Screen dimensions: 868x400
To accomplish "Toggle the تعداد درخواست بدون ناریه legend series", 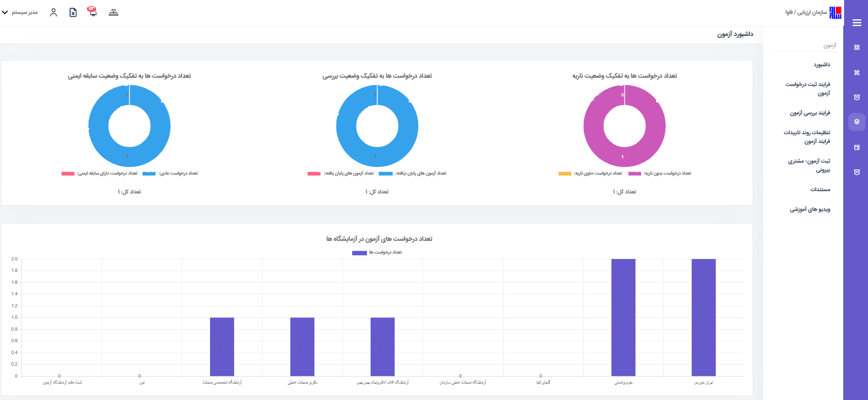I will tap(660, 174).
